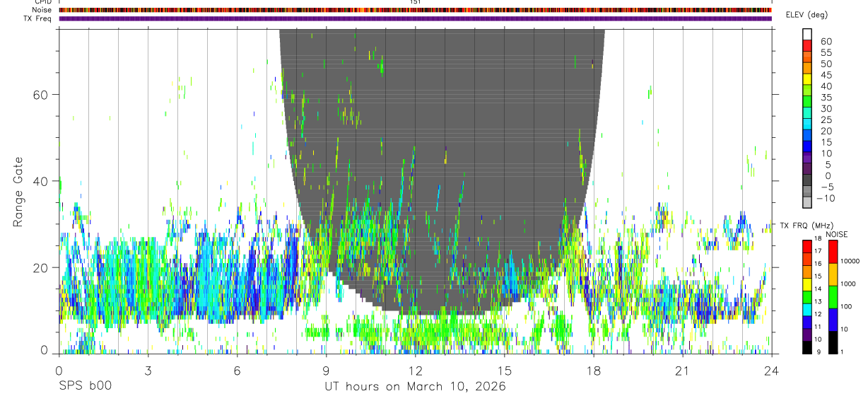
Task: Click x-axis tick label '12' on time axis
Action: pos(416,370)
